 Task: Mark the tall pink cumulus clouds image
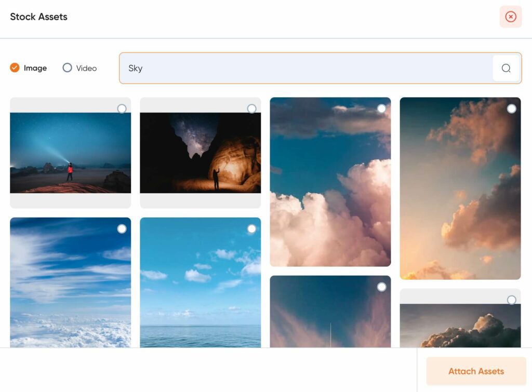click(x=382, y=109)
